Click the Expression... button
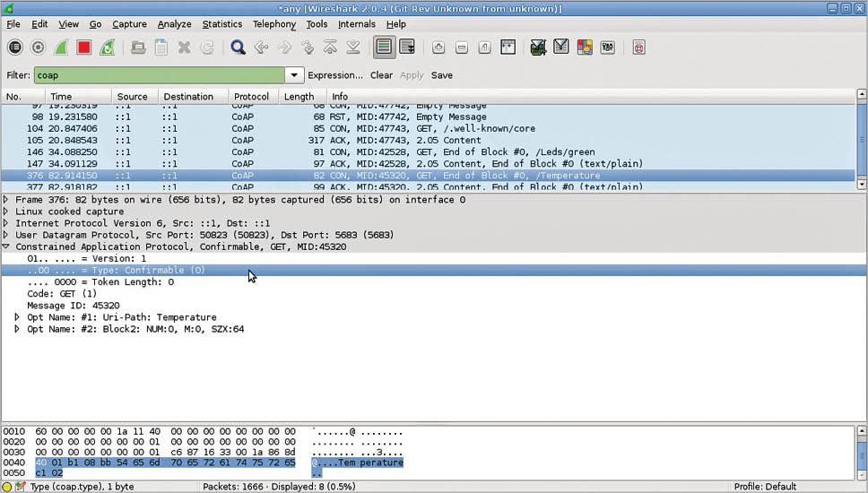 click(334, 75)
